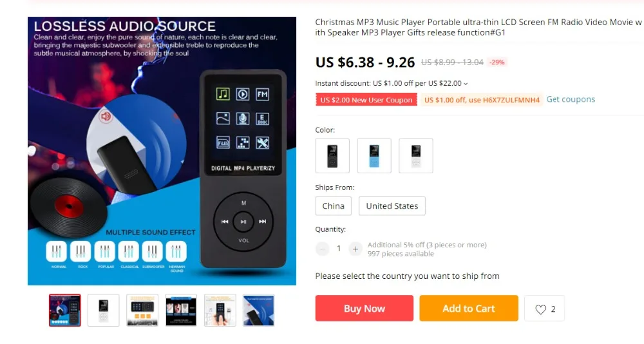Click the Buy Now button
644x344 pixels.
(365, 308)
